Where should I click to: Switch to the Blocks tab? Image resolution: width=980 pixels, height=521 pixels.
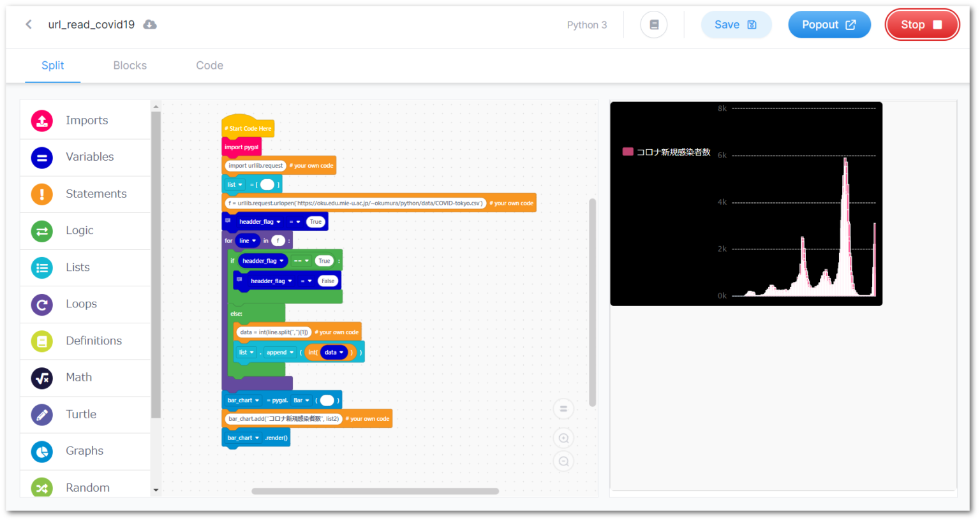130,65
